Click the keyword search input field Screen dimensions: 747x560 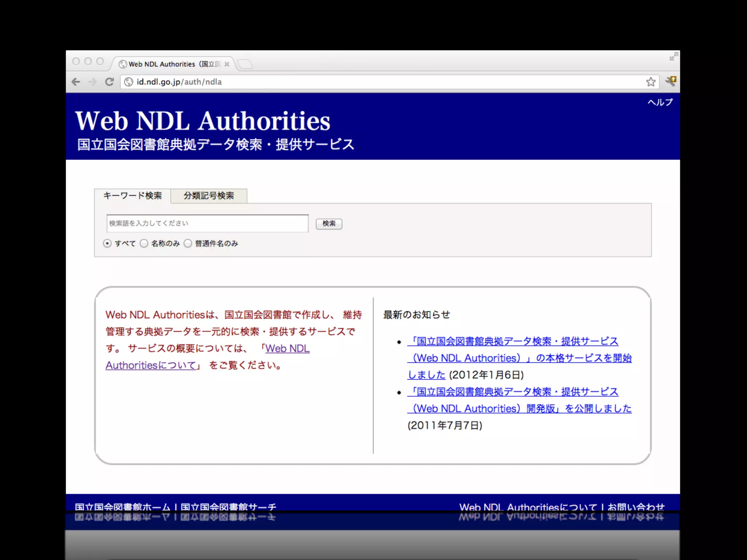pyautogui.click(x=207, y=223)
